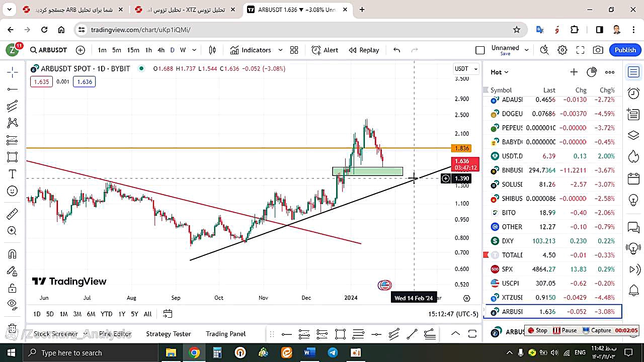Expand the Hot watchlist dropdown
Viewport: 644px width, 362px height.
500,72
